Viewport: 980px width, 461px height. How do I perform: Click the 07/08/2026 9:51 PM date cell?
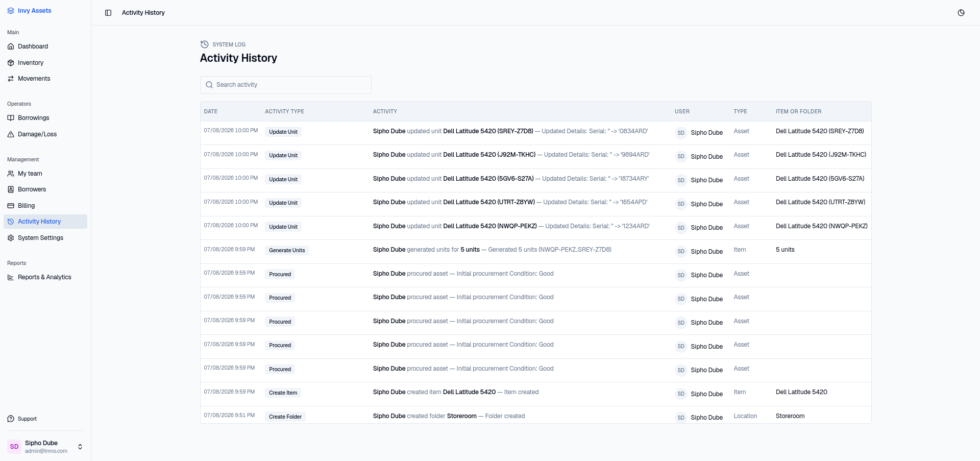(x=229, y=415)
